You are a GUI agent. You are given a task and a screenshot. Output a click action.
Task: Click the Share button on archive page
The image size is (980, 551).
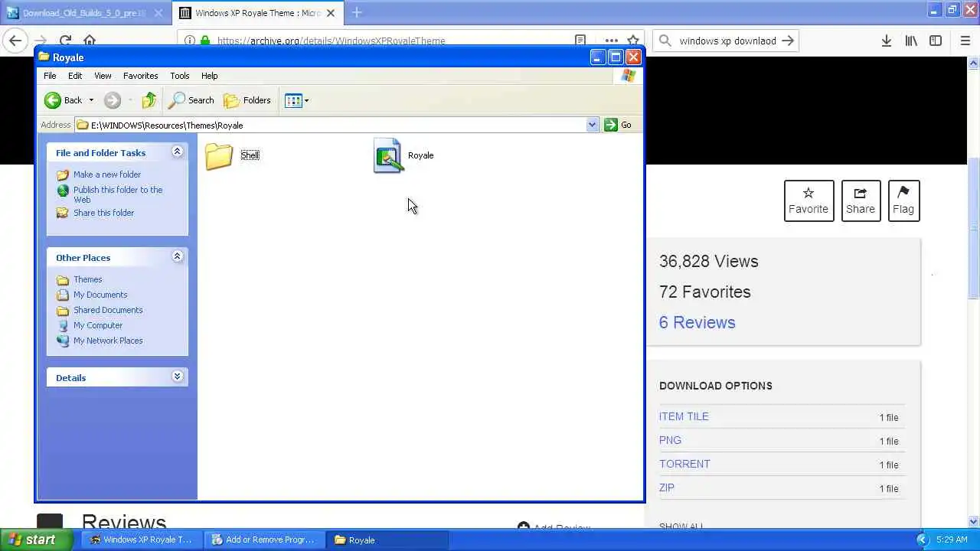coord(861,201)
